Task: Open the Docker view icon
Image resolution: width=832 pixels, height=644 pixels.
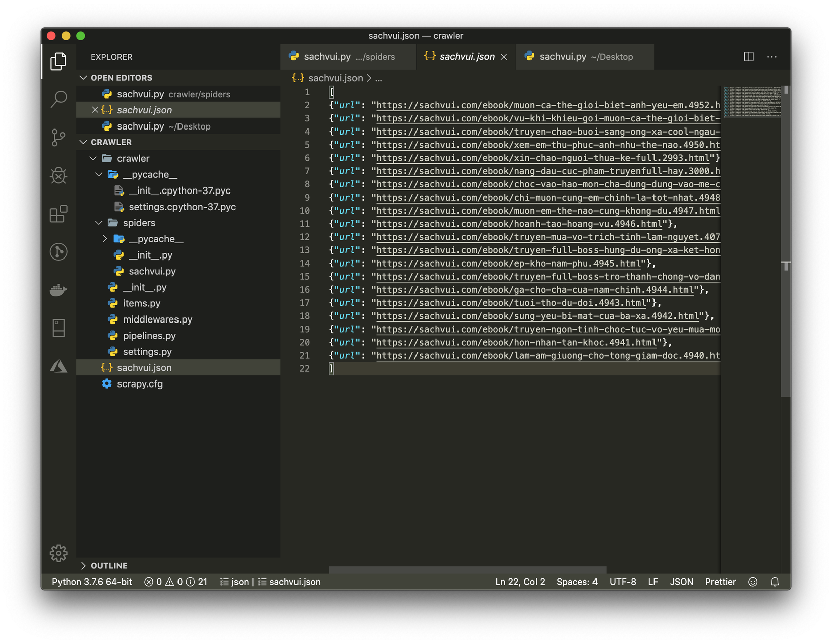Action: point(58,290)
